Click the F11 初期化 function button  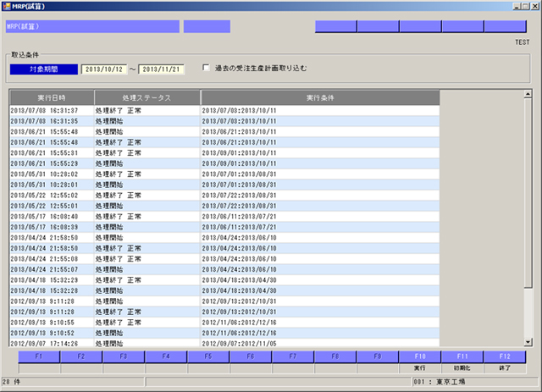(x=462, y=356)
